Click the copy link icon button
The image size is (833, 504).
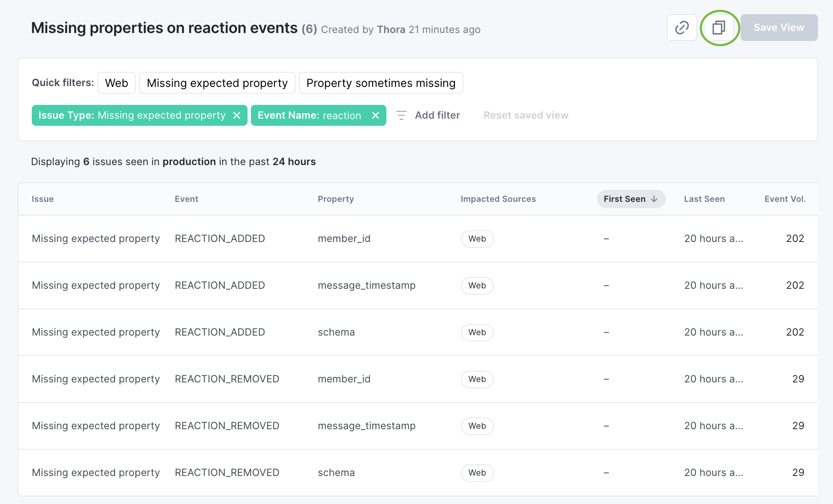682,28
